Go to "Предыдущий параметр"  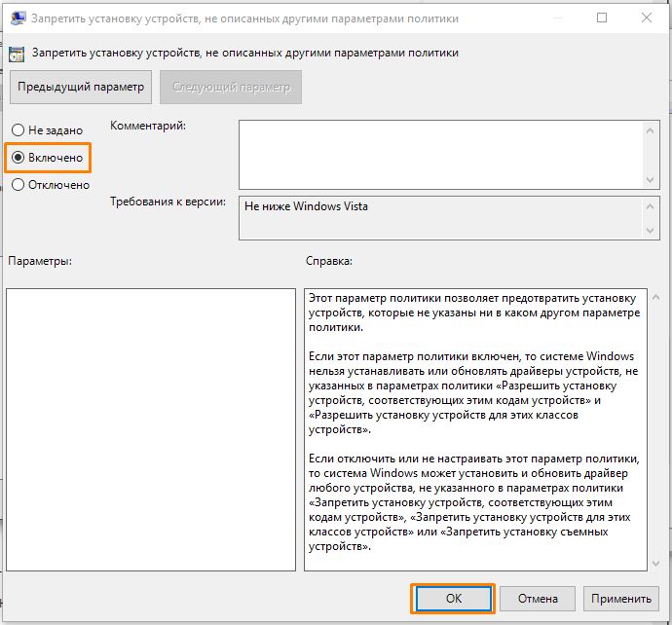pos(82,87)
